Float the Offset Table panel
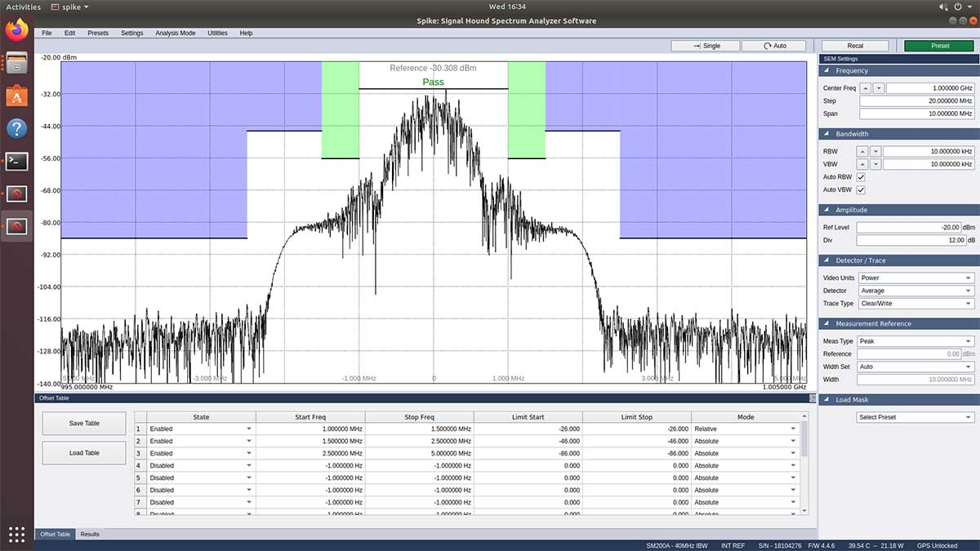Viewport: 980px width, 551px height. click(812, 398)
